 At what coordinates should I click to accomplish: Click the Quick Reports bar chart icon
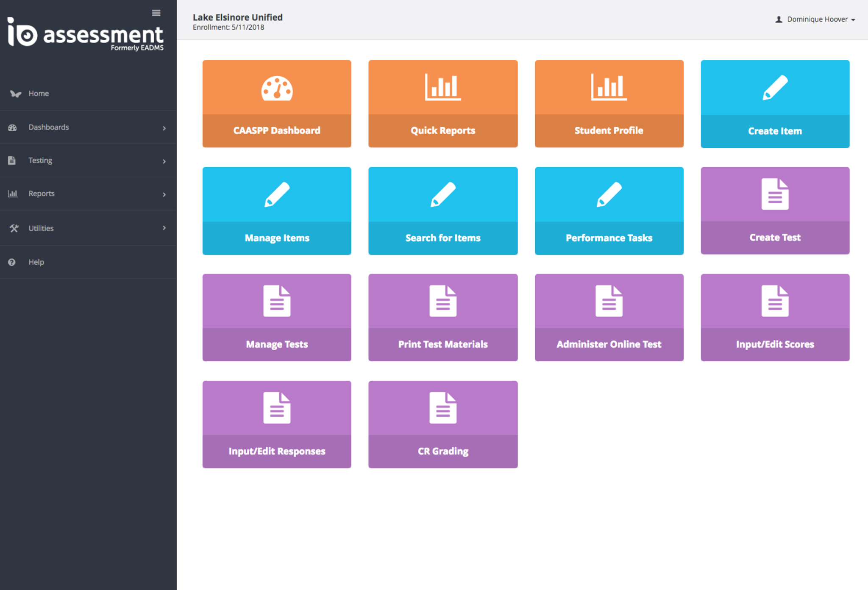pos(442,87)
